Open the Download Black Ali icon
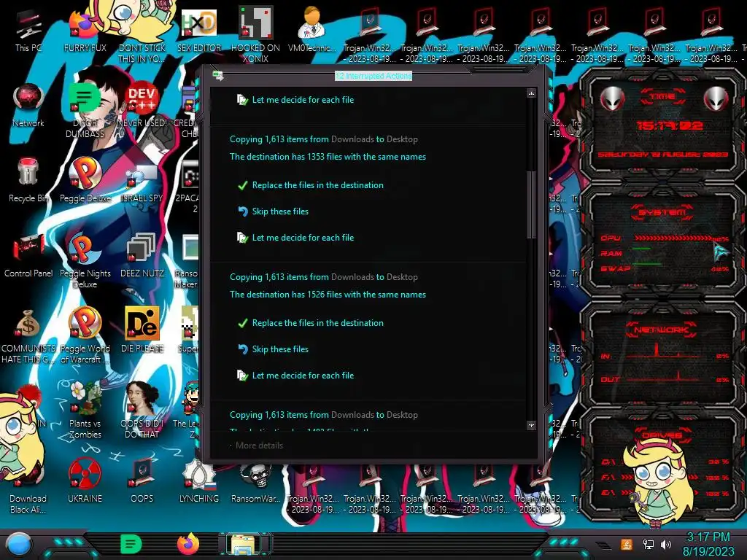Screen dimensions: 747x560 28,488
